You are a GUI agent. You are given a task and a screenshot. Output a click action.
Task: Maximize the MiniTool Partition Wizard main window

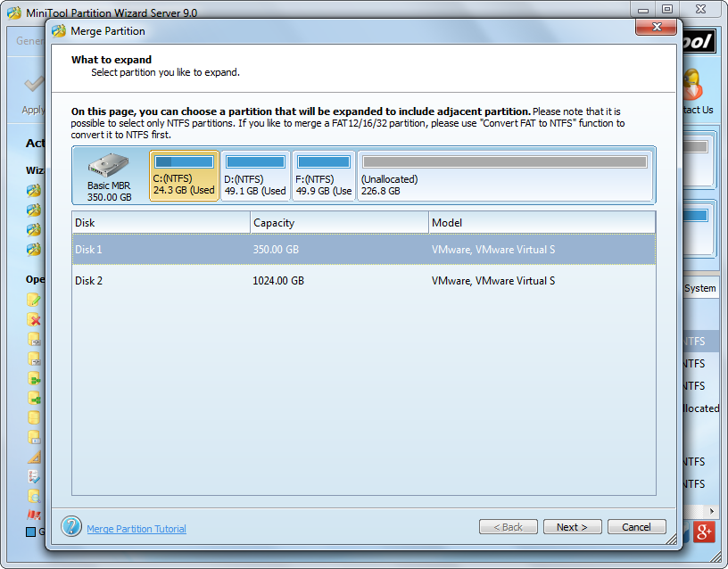[x=667, y=9]
